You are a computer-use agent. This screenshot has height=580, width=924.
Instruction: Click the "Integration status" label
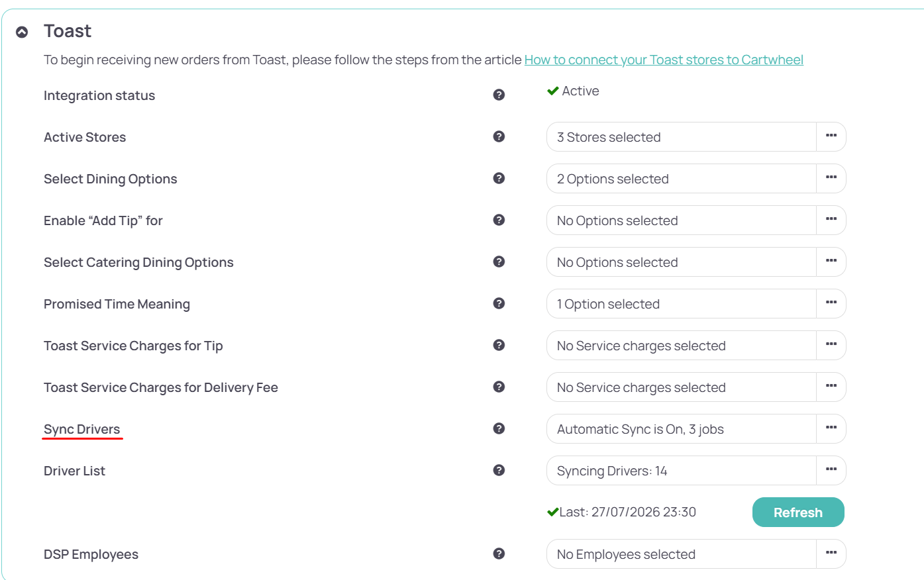click(x=99, y=95)
